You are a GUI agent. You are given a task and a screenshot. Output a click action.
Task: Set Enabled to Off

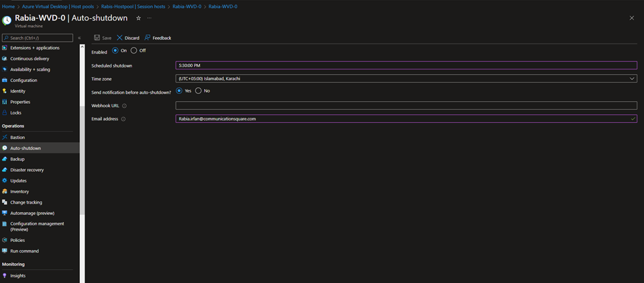pyautogui.click(x=134, y=51)
